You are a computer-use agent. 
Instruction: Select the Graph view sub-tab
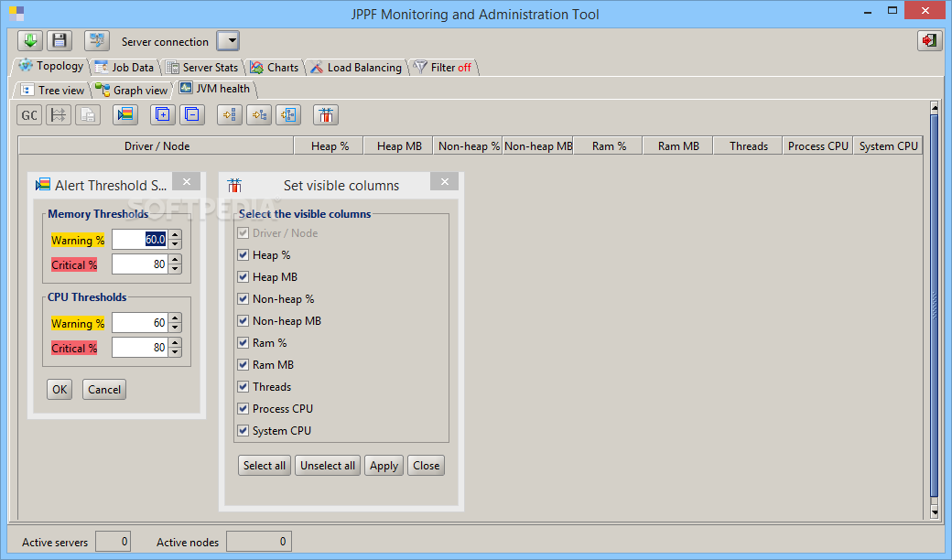(x=131, y=91)
